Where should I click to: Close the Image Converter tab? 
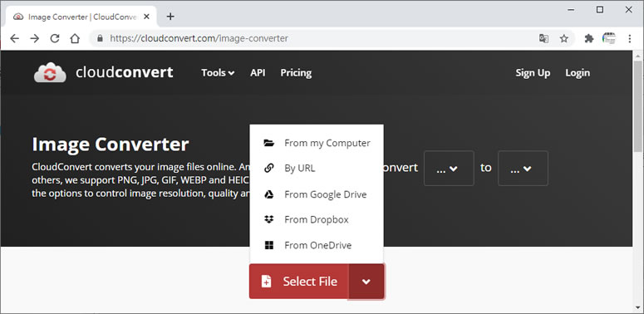click(x=147, y=17)
